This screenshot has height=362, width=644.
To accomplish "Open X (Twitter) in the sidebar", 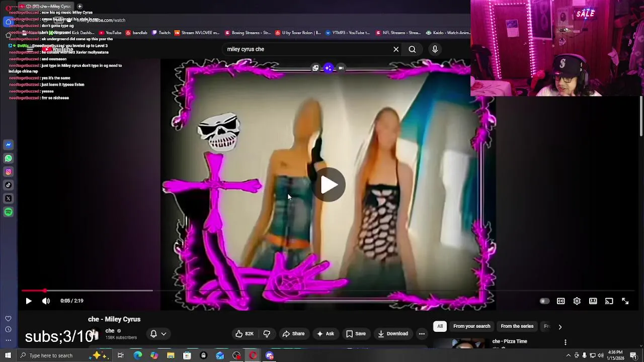I will (x=8, y=199).
